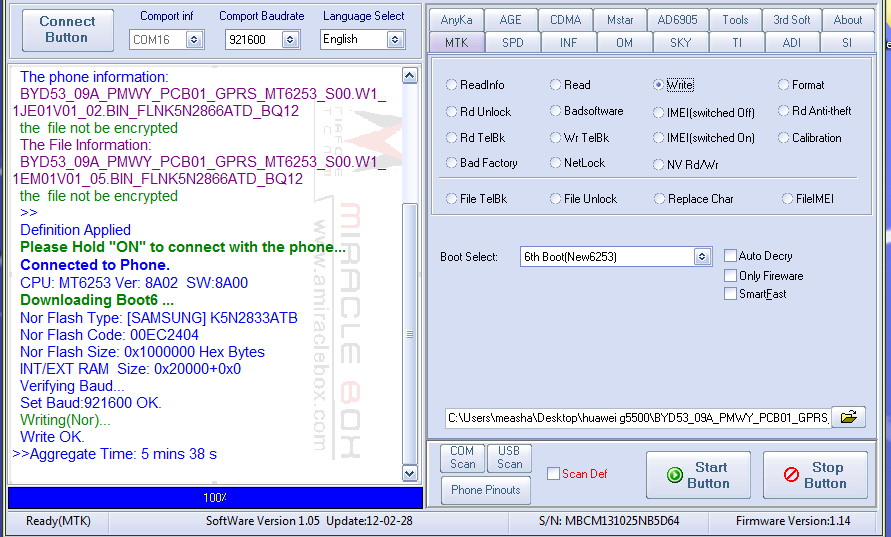The height and width of the screenshot is (537, 891).
Task: Click the 'Write OK.' log line
Action: point(52,437)
